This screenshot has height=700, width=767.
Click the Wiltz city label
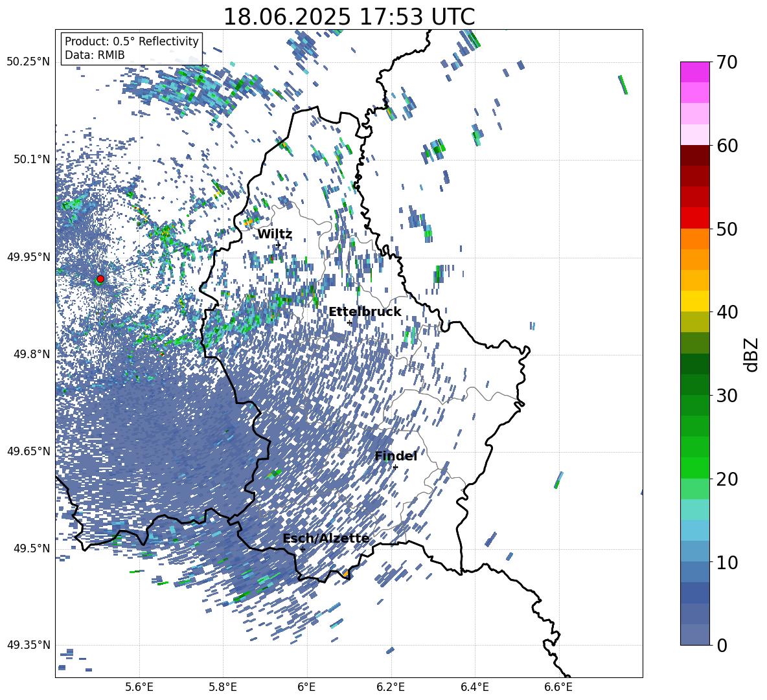(275, 234)
